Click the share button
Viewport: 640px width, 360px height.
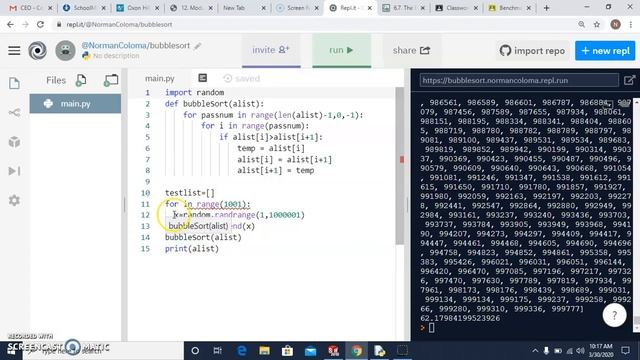tap(411, 50)
